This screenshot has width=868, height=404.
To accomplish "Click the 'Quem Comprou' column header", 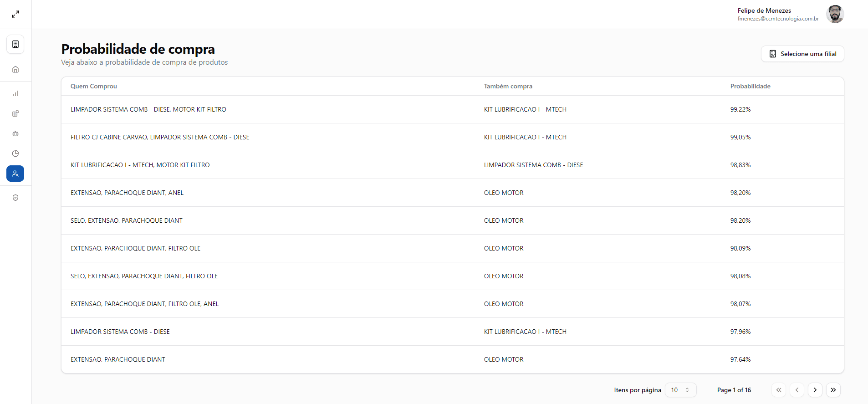I will 94,86.
